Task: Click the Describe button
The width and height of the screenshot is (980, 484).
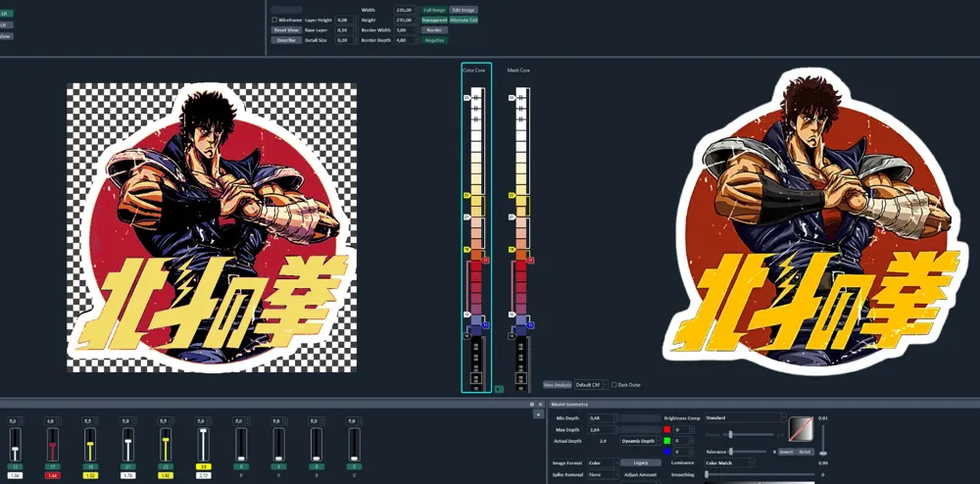Action: coord(287,40)
